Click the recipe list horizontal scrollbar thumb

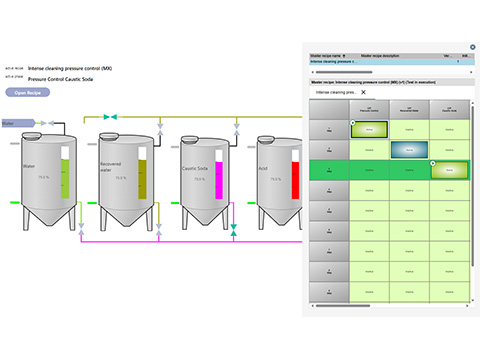pos(344,72)
